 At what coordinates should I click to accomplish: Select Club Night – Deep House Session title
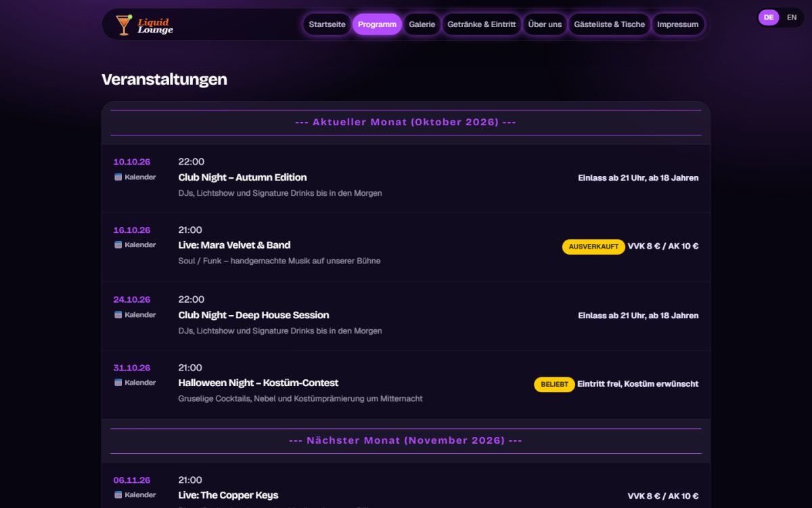pos(254,315)
